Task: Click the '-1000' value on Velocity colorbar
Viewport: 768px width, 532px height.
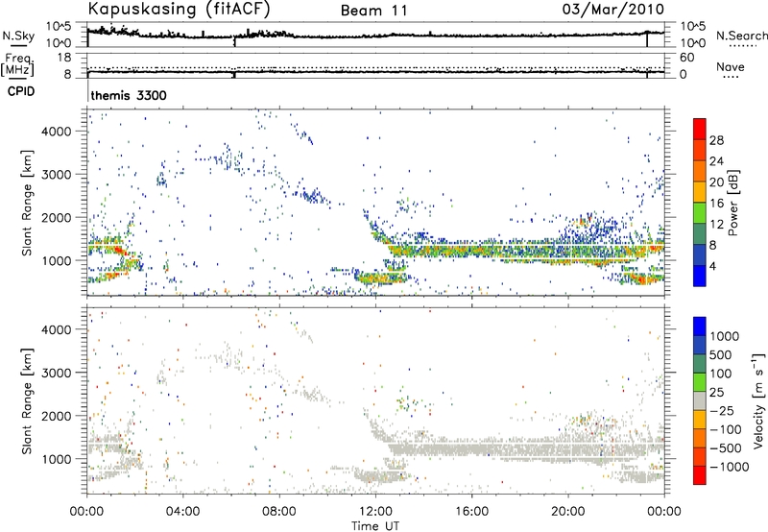Action: tap(729, 467)
